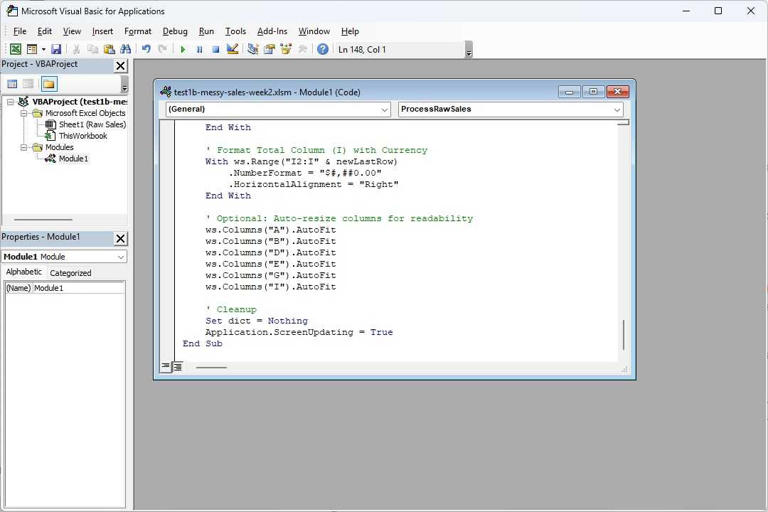Click Toggle Folders icon in Project pane
This screenshot has width=768, height=512.
pyautogui.click(x=49, y=84)
